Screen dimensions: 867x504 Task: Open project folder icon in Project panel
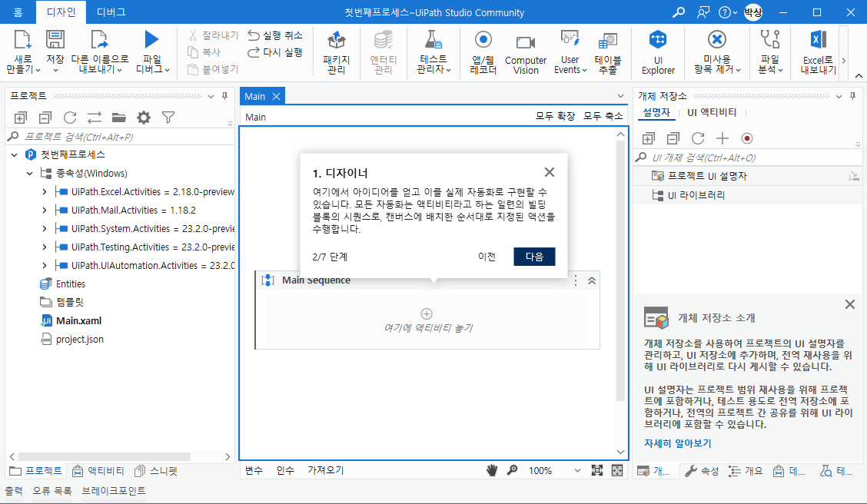[119, 117]
